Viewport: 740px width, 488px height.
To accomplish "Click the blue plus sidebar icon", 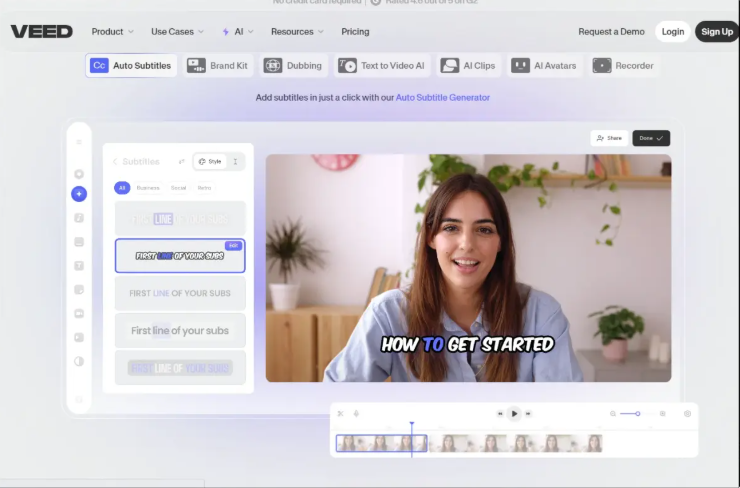I will point(79,193).
